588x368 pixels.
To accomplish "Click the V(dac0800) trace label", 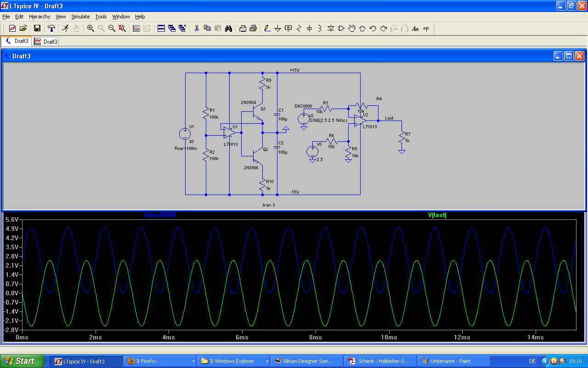I will (x=160, y=215).
